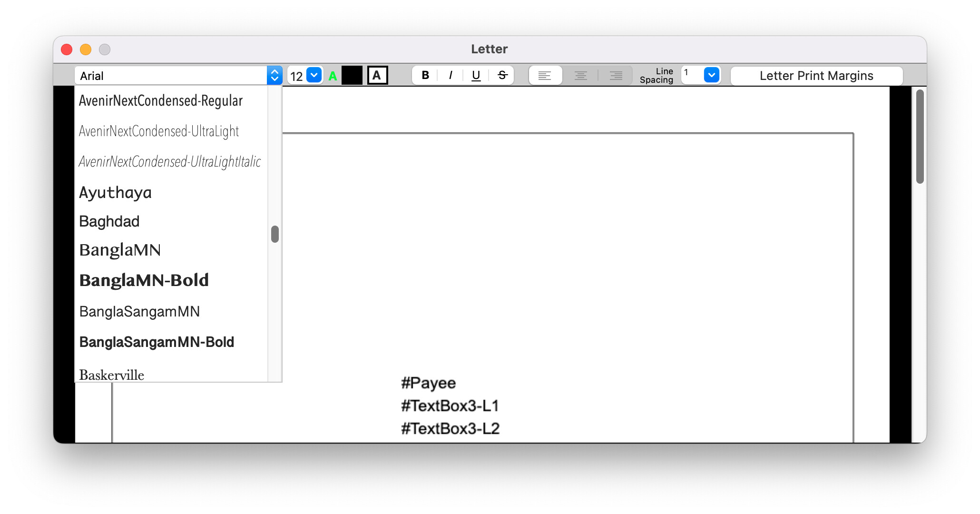Image resolution: width=980 pixels, height=514 pixels.
Task: Set left text alignment
Action: point(545,75)
